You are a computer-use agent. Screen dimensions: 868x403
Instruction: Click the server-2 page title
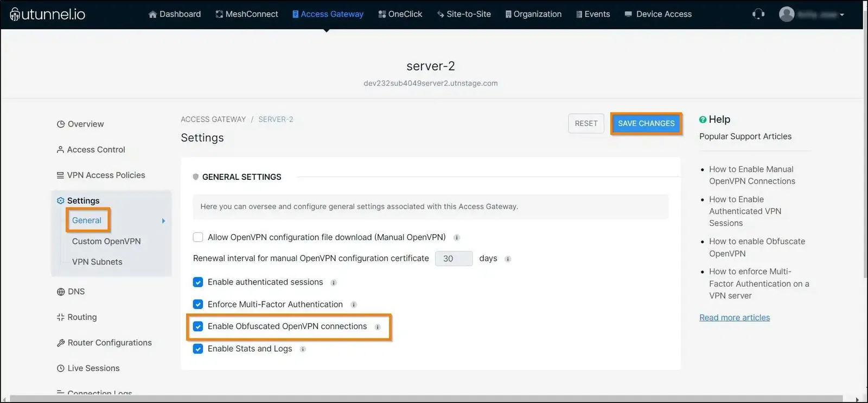(431, 66)
